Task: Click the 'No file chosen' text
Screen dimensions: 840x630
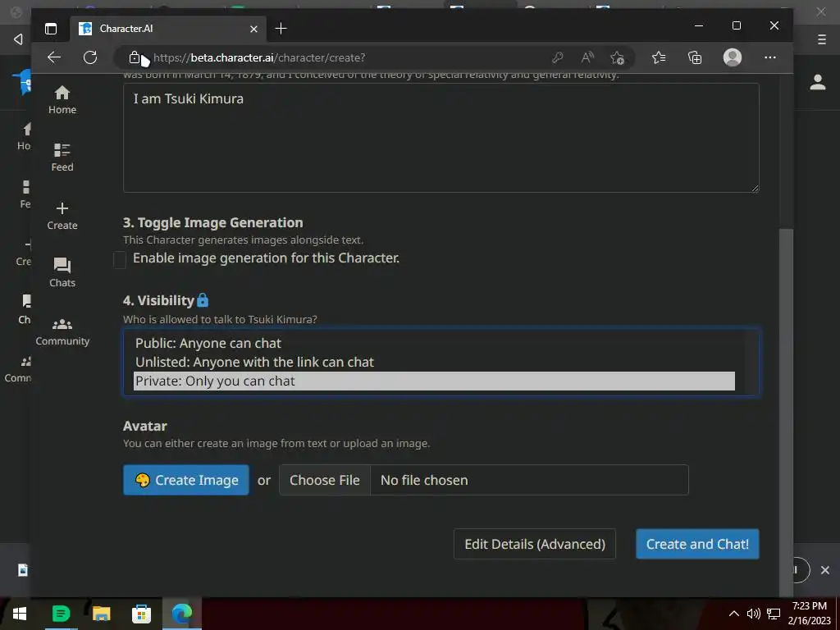Action: coord(424,480)
